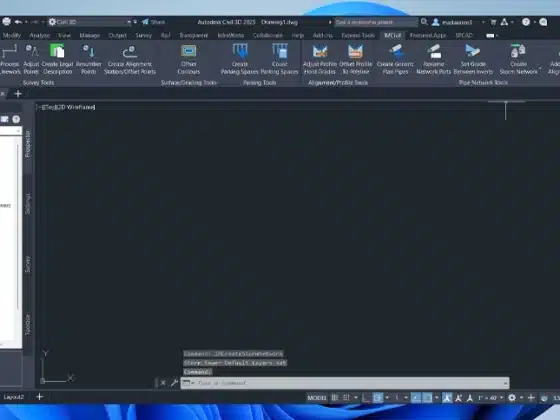Open the Adjust Points tool
The image size is (560, 420).
pos(31,59)
